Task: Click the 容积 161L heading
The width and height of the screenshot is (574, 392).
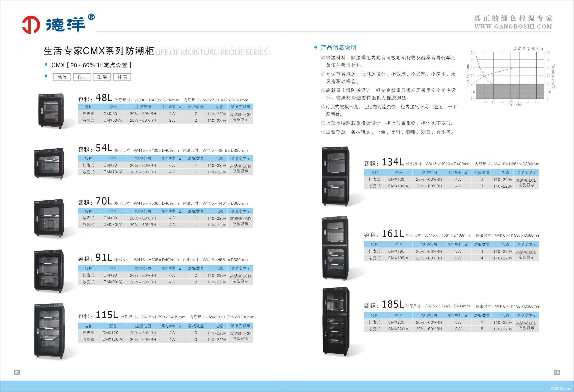Action: click(x=384, y=234)
